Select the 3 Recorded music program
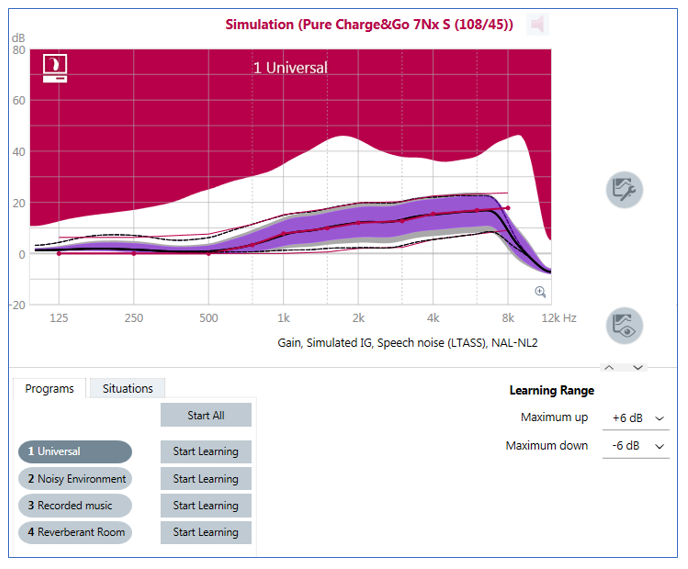Viewport: 688px width, 569px height. [x=75, y=505]
